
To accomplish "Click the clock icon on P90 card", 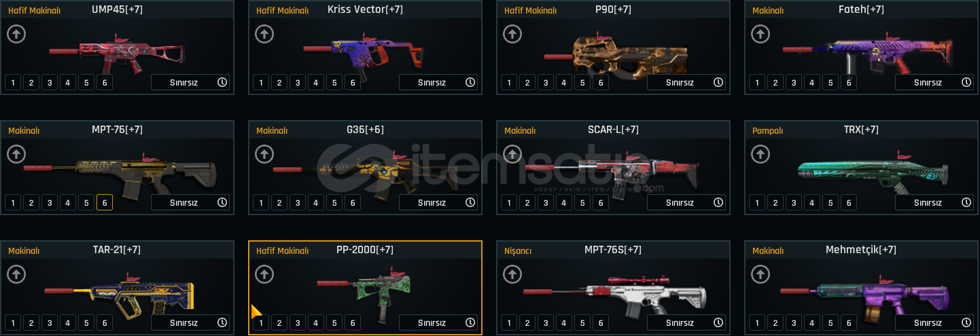I will pos(718,82).
